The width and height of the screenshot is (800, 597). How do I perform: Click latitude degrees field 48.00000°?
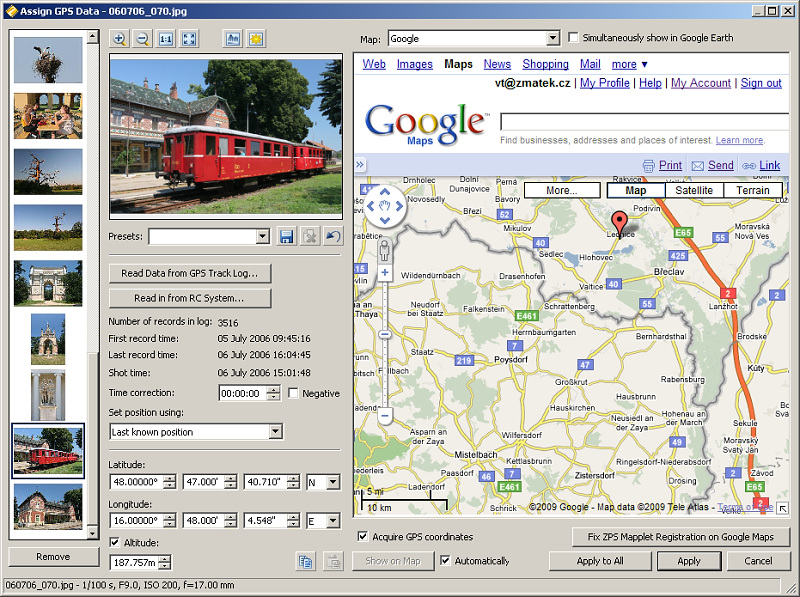click(x=137, y=482)
